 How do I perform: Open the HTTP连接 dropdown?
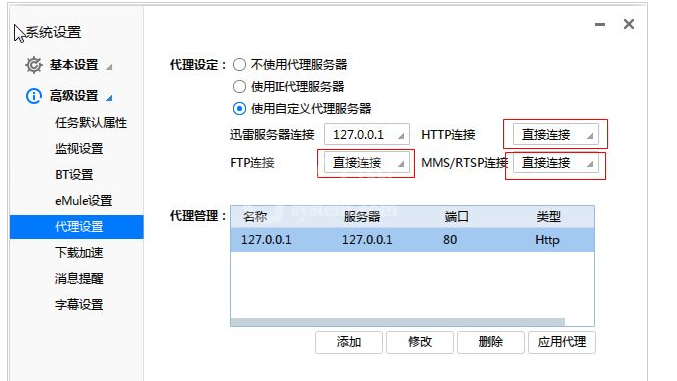click(x=556, y=135)
